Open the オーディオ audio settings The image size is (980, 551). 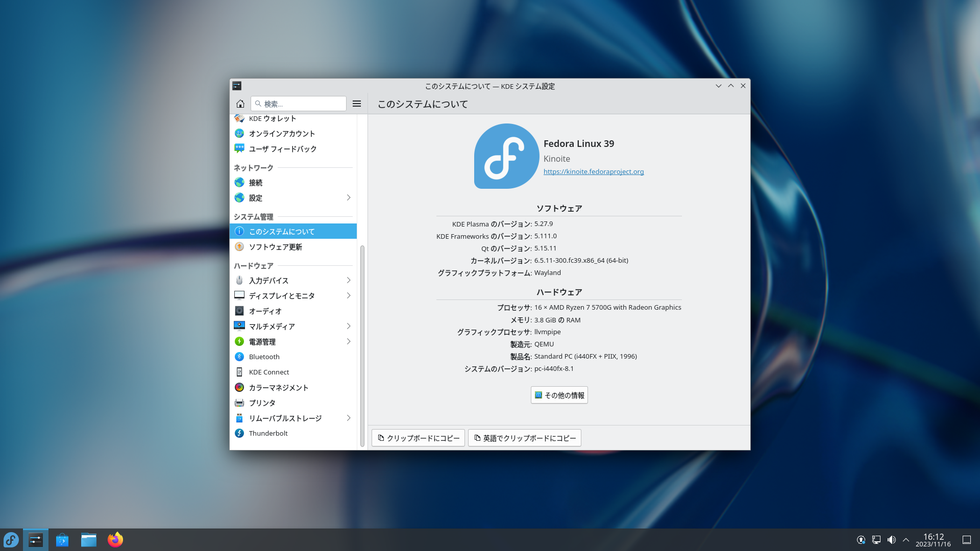(265, 311)
